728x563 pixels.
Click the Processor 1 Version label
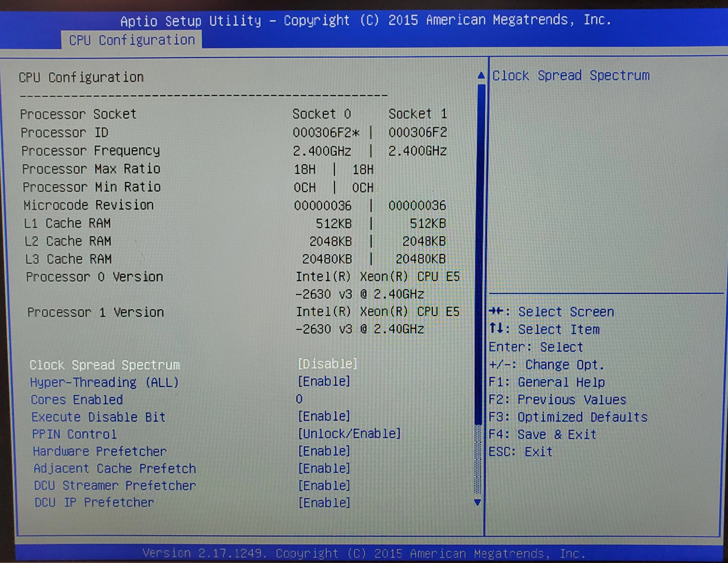[x=96, y=312]
